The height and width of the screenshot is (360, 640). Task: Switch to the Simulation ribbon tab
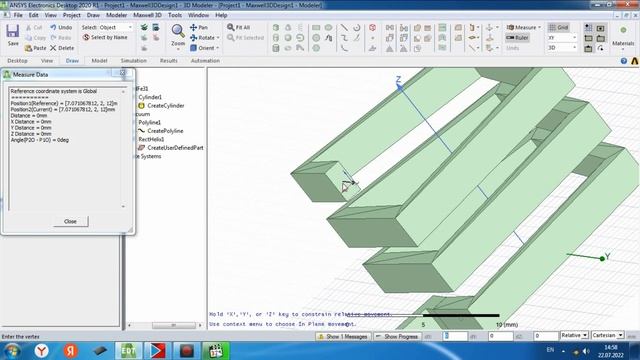coord(133,60)
